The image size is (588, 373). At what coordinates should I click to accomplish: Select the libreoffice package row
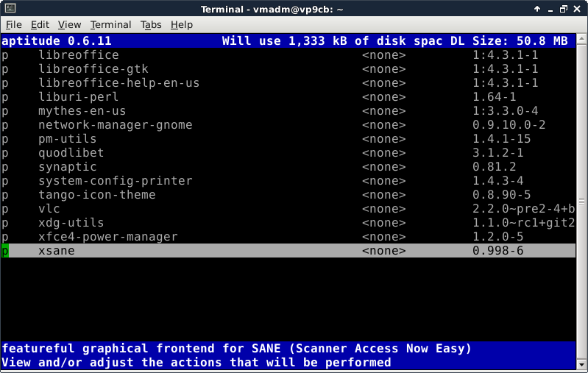coord(78,55)
